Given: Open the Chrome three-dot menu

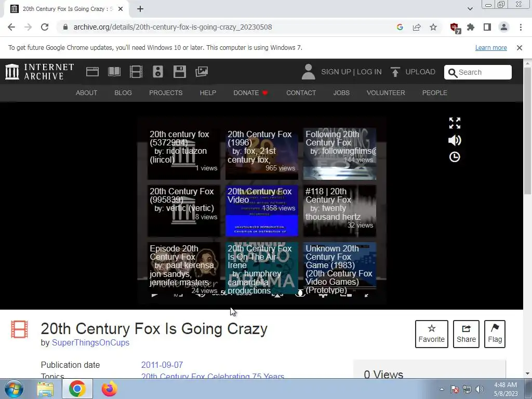Looking at the screenshot, I should [x=521, y=27].
